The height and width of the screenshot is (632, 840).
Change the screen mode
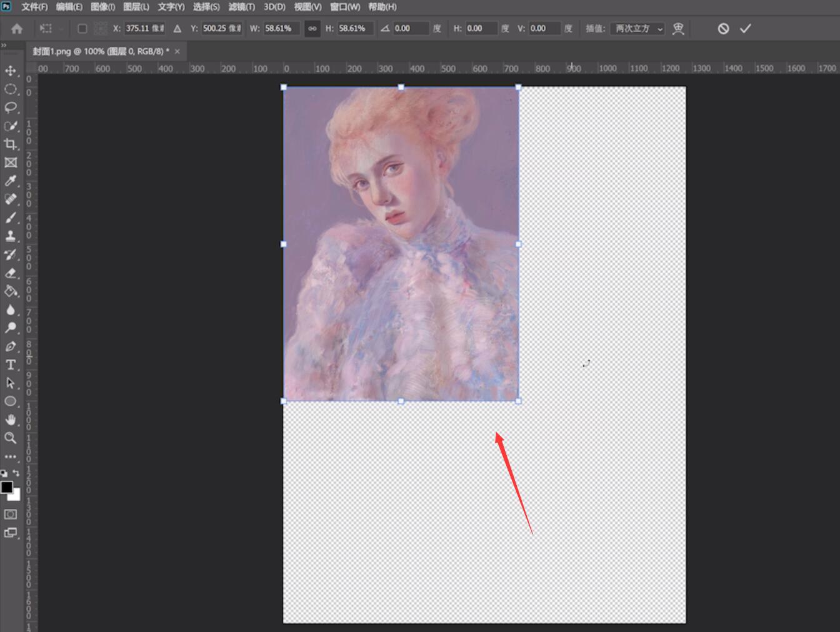tap(11, 533)
